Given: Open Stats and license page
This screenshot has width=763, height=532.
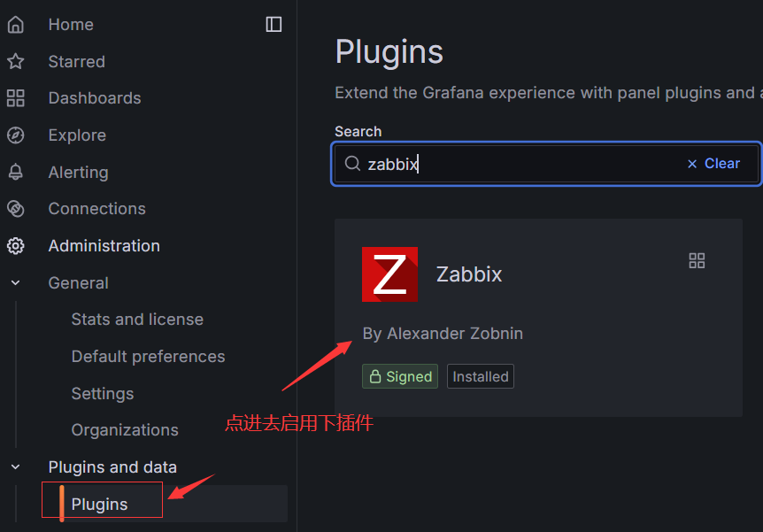Looking at the screenshot, I should click(x=137, y=320).
